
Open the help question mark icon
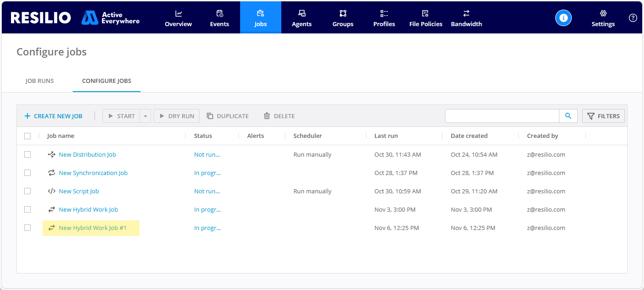(633, 18)
